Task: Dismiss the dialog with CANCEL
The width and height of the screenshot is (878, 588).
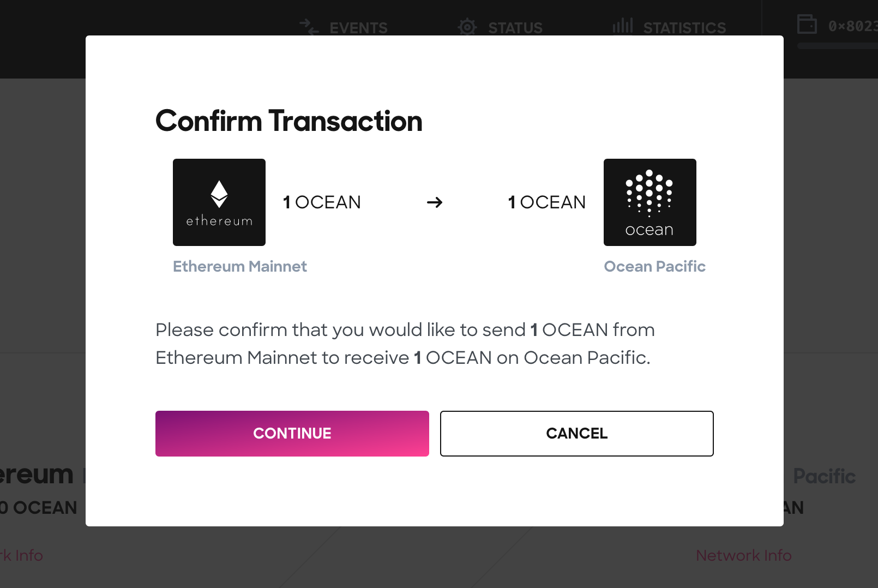Action: (577, 434)
